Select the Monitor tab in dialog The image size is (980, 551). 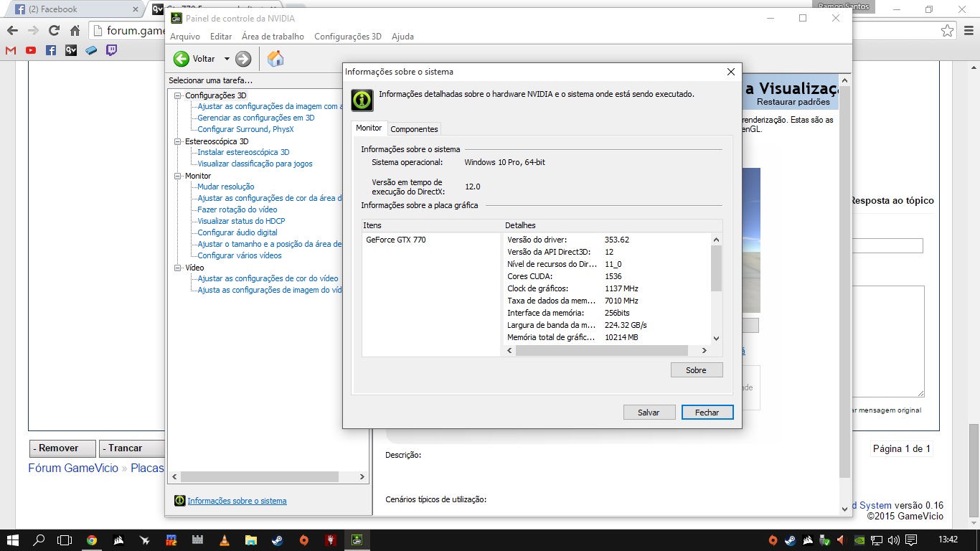(x=369, y=128)
